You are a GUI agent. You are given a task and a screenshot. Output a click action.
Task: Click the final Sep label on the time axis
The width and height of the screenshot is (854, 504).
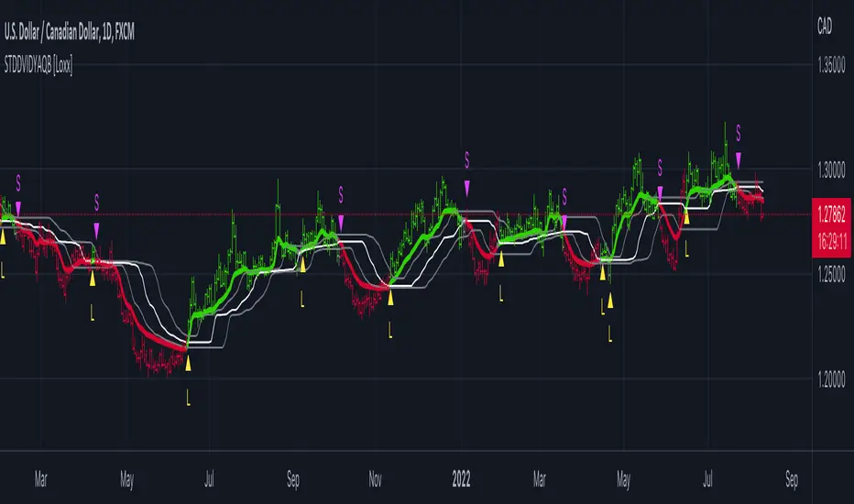point(792,480)
